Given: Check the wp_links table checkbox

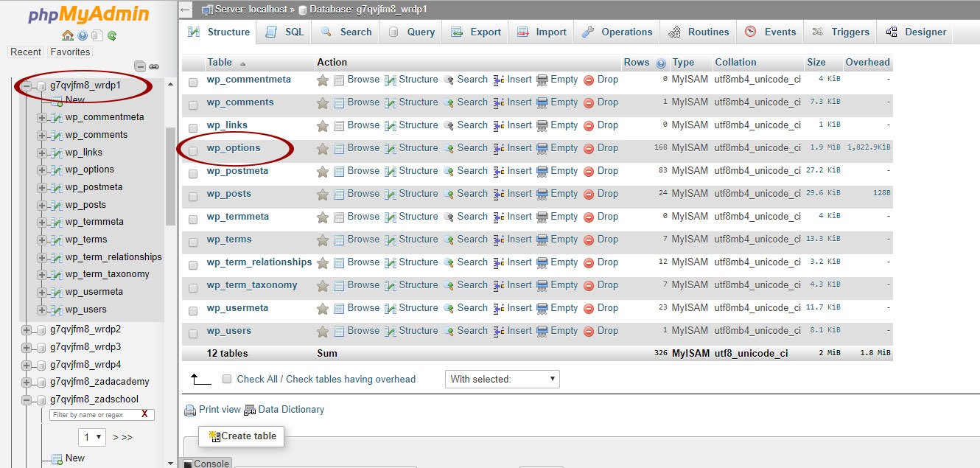Looking at the screenshot, I should pos(193,128).
